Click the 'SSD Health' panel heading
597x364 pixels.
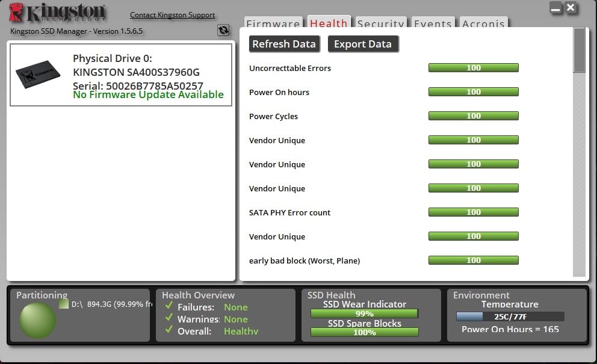coord(331,295)
